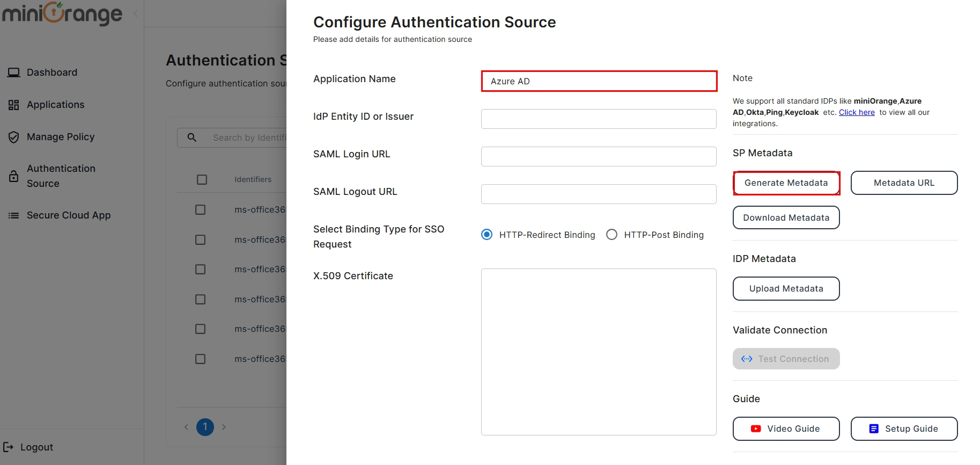This screenshot has width=980, height=465.
Task: Select HTTP-Post Binding radio button
Action: [611, 235]
